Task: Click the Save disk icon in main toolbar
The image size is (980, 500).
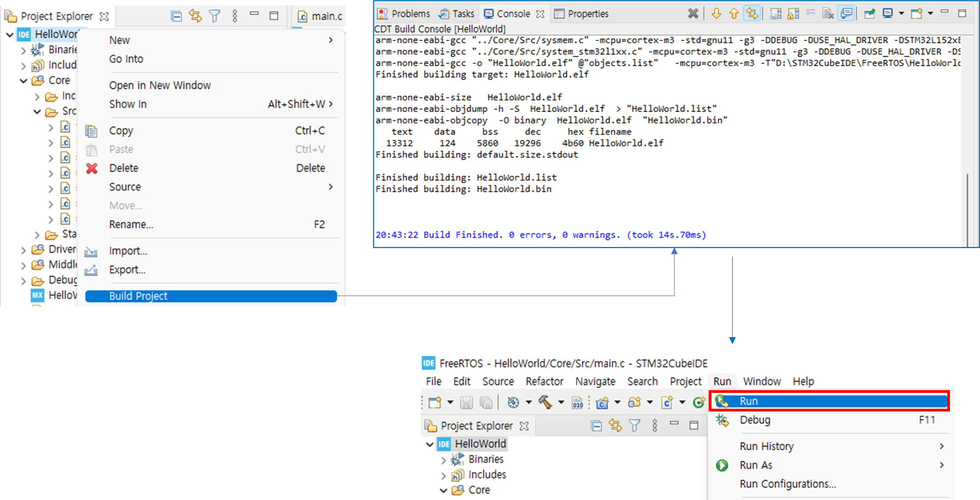Action: tap(466, 403)
